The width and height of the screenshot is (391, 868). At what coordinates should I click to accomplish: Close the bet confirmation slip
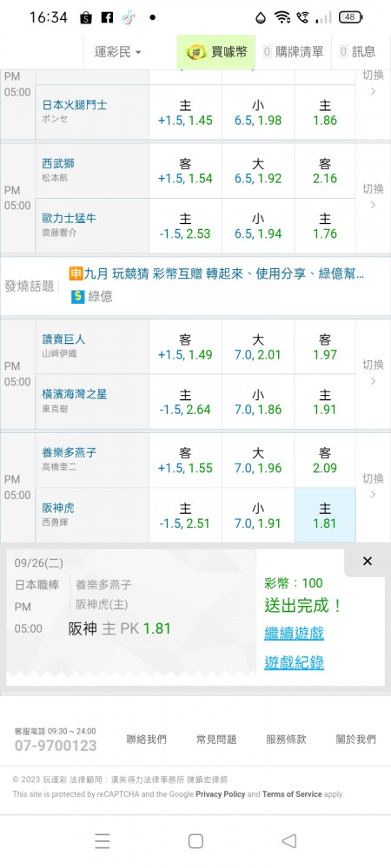point(368,562)
